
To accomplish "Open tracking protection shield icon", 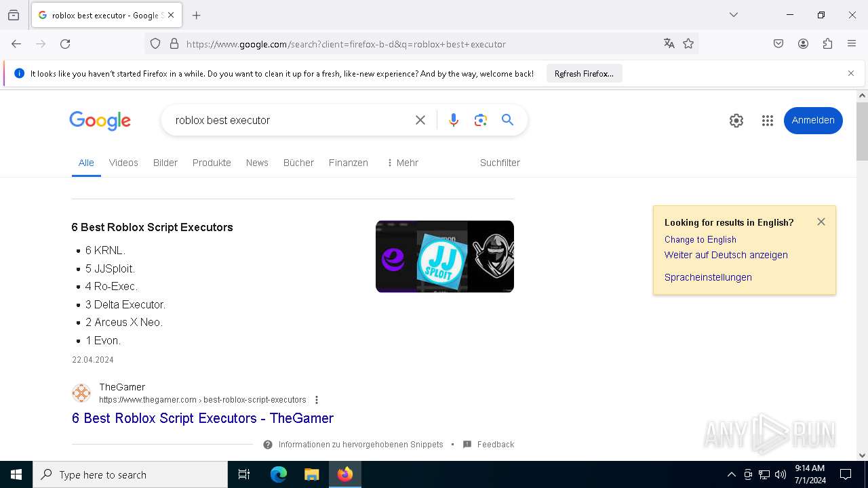I will pos(155,44).
